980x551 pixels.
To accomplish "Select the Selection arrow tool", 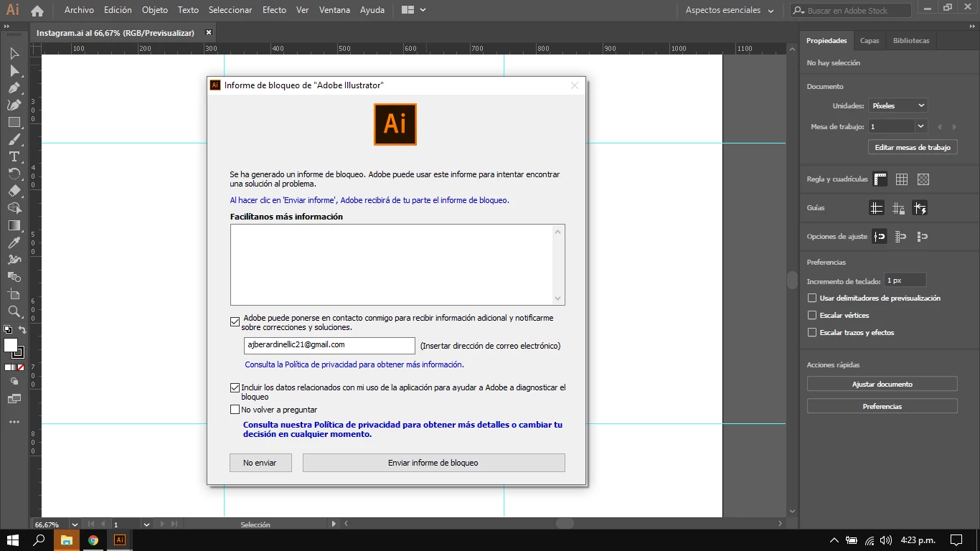I will coord(14,54).
